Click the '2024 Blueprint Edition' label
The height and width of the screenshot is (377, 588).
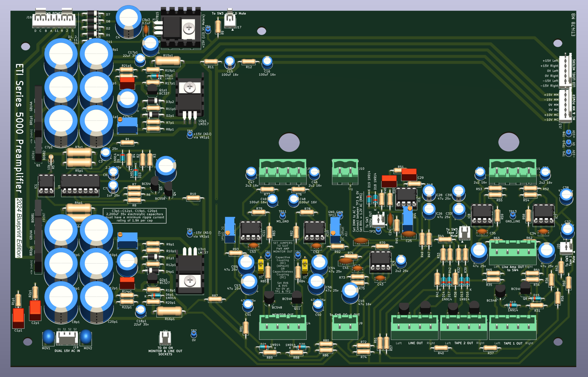pos(19,228)
